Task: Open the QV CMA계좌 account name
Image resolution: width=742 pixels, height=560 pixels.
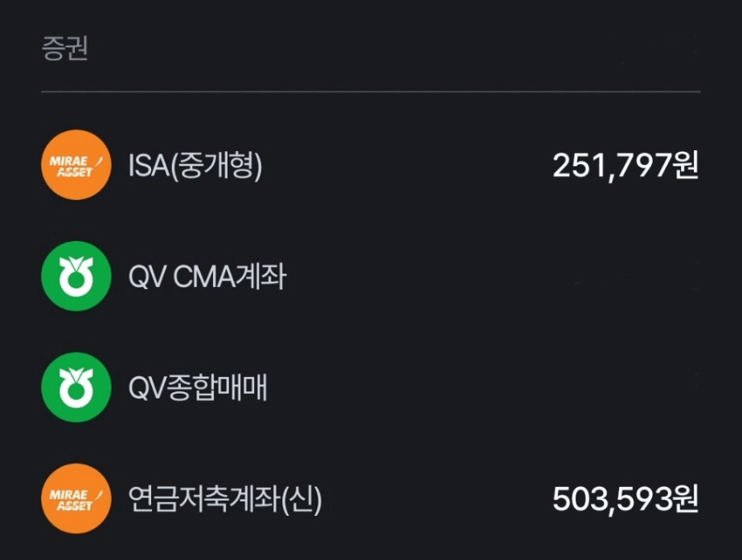Action: pyautogui.click(x=207, y=276)
